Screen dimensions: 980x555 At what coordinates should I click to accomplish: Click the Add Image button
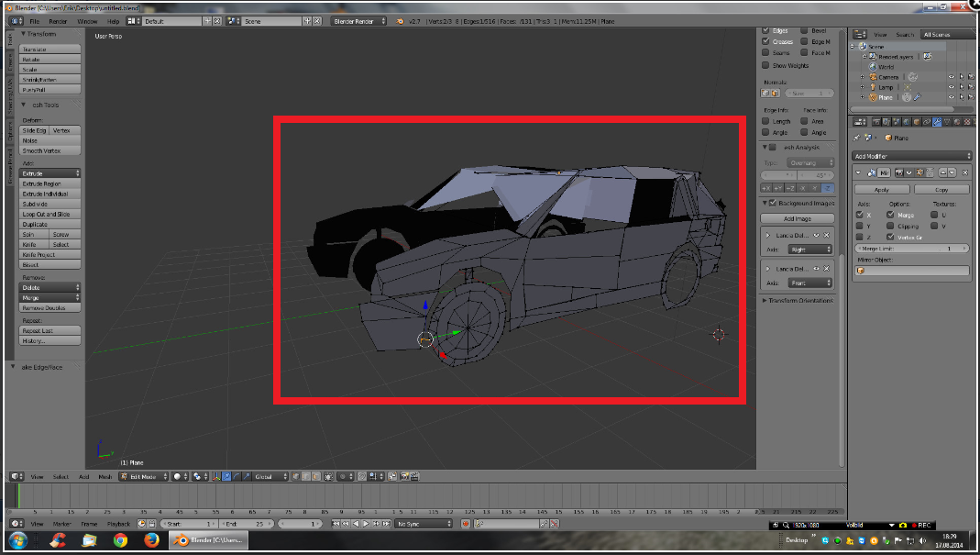point(797,218)
